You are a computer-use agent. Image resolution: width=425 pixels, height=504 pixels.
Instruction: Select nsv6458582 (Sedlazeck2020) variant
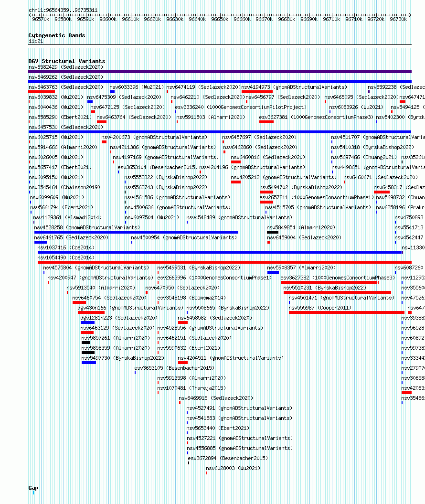point(215,318)
